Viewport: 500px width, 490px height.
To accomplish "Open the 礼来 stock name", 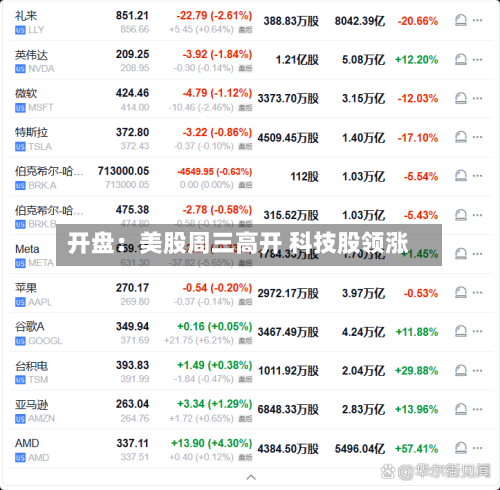I will 26,16.
